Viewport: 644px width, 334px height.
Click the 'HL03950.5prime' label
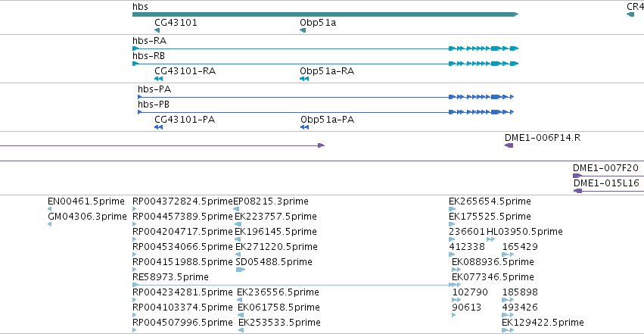point(524,232)
